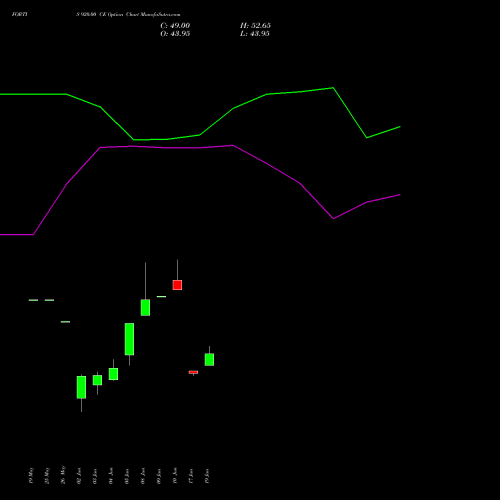Click the low value L: 43.95

(x=255, y=34)
